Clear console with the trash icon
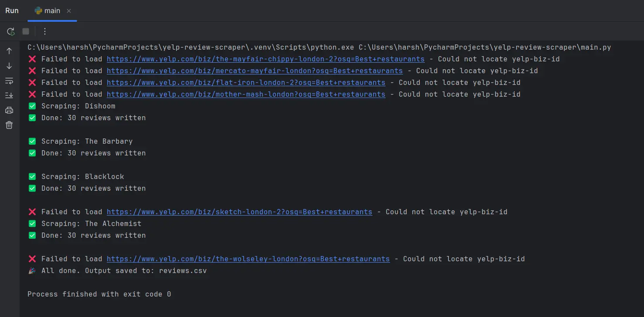644x317 pixels. pyautogui.click(x=9, y=125)
